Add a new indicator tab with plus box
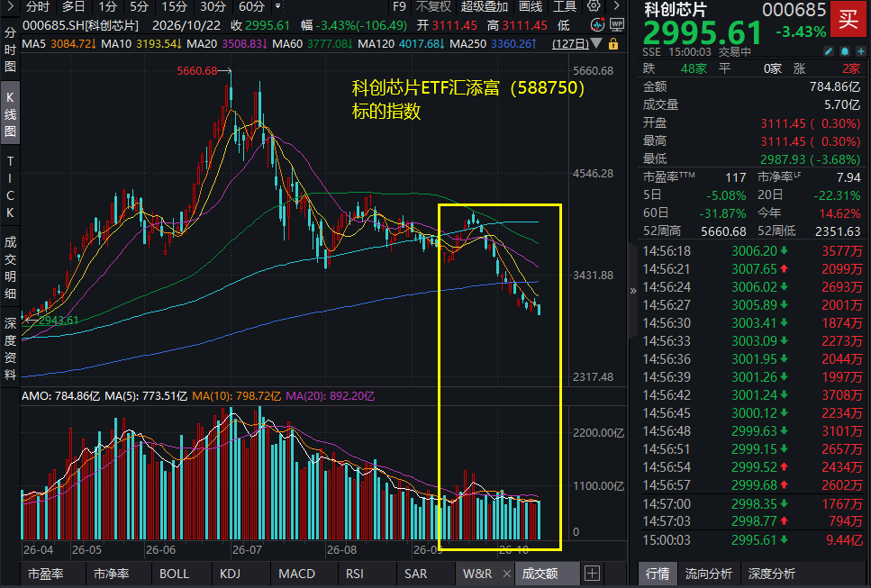 (592, 574)
